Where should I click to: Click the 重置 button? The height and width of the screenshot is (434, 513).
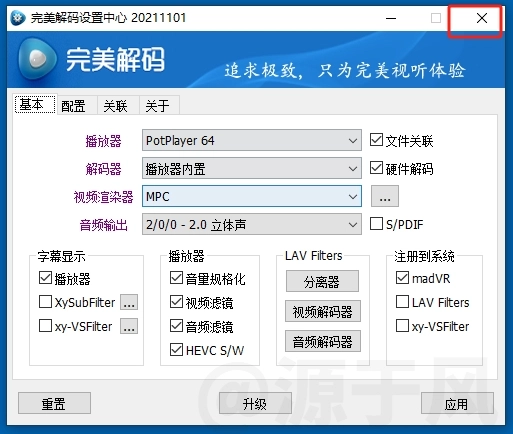pyautogui.click(x=54, y=403)
